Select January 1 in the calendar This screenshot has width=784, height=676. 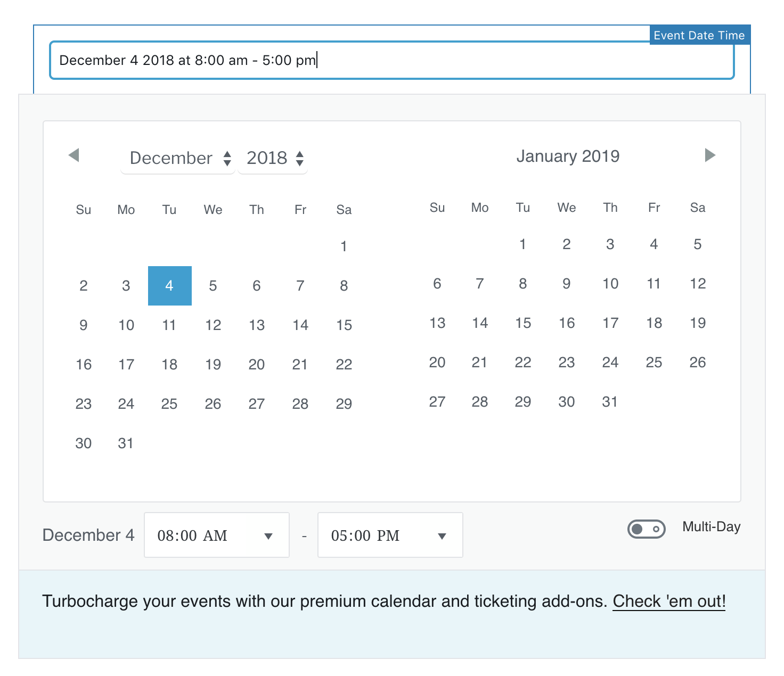coord(522,244)
